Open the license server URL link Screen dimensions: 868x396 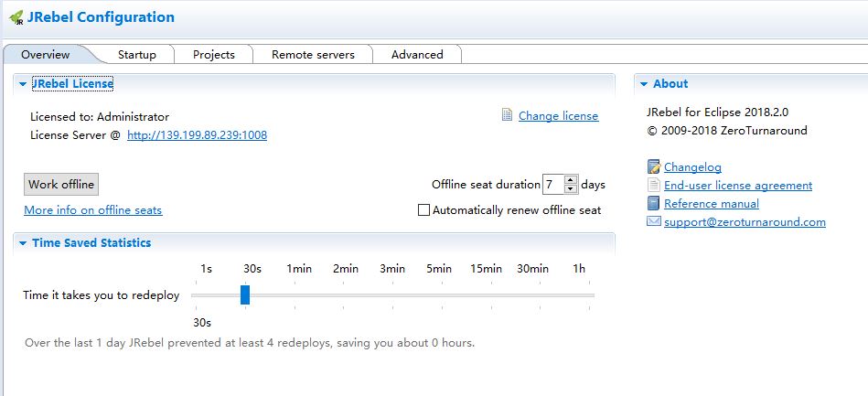tap(197, 135)
